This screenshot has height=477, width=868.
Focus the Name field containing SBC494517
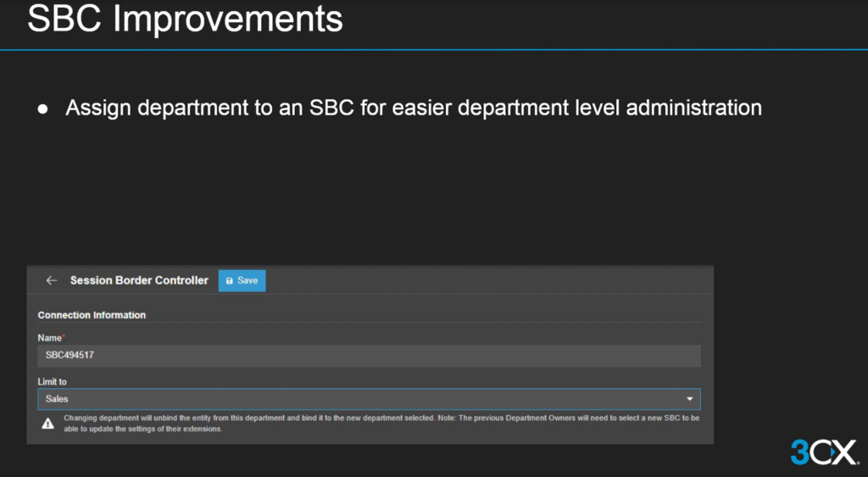tap(369, 356)
